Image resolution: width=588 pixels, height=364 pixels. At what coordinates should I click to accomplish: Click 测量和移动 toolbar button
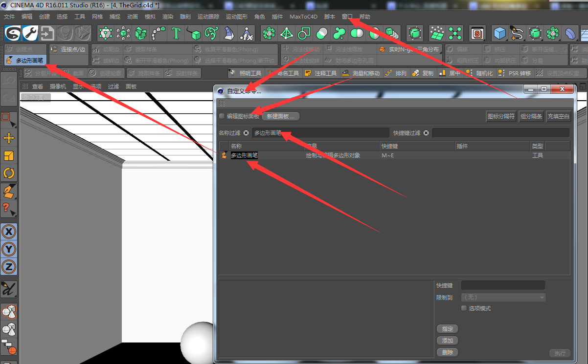pos(361,73)
